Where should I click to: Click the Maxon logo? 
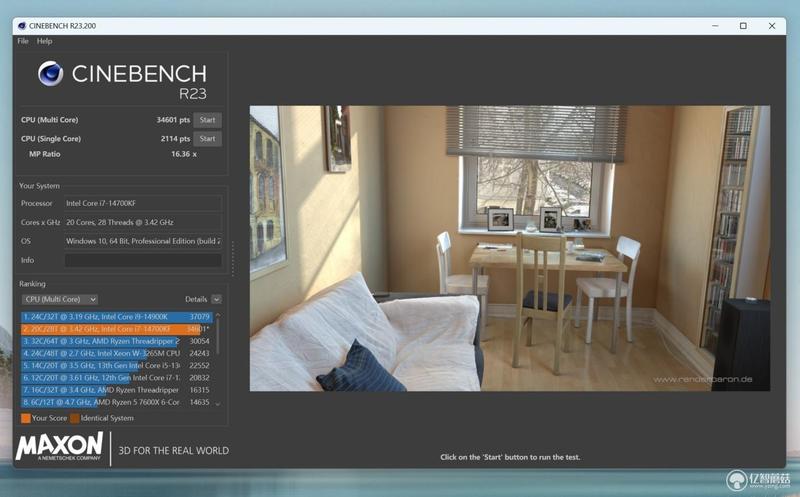coord(60,446)
